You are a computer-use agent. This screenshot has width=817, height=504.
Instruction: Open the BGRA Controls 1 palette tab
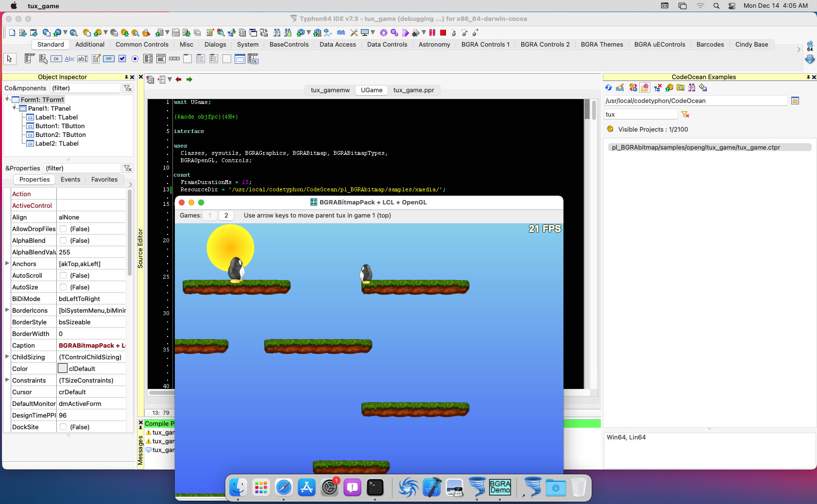[x=485, y=44]
